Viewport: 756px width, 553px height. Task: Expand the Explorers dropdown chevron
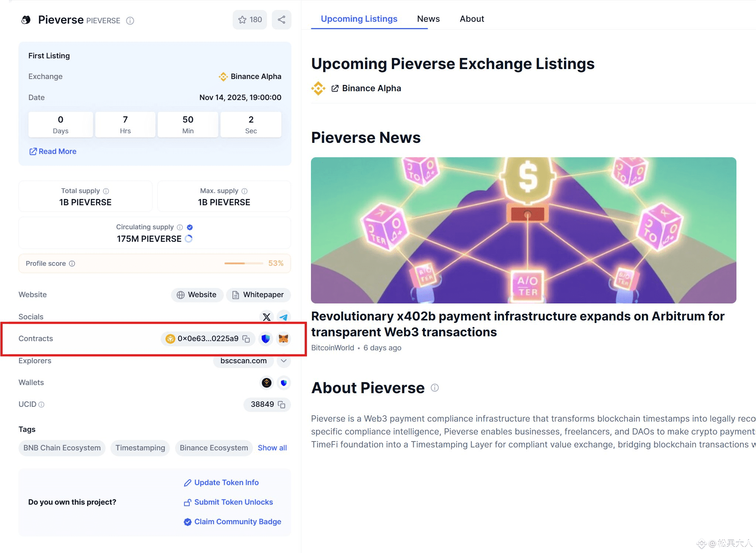pos(284,361)
